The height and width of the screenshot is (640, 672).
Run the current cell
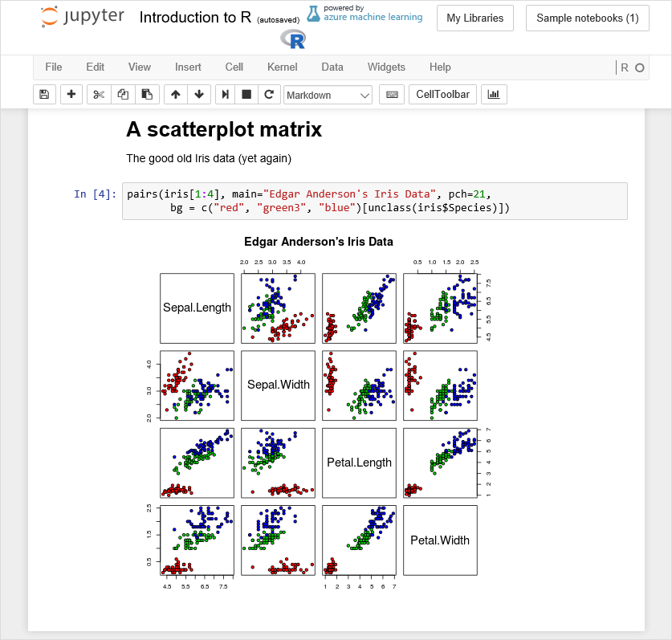pos(225,94)
